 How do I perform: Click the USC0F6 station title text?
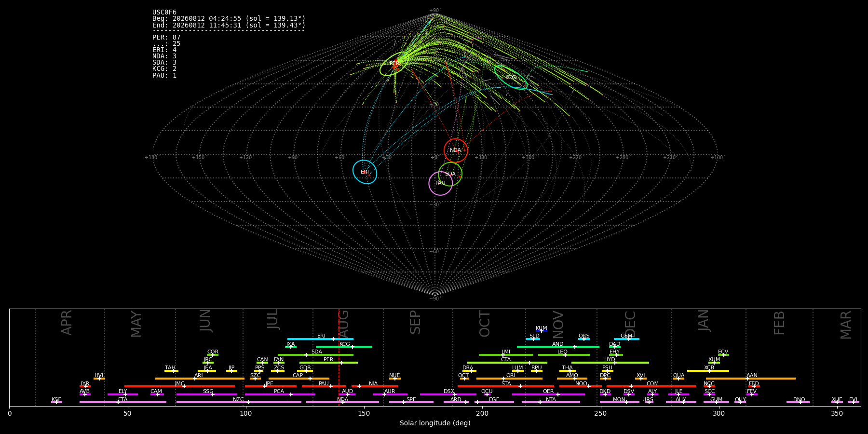164,13
